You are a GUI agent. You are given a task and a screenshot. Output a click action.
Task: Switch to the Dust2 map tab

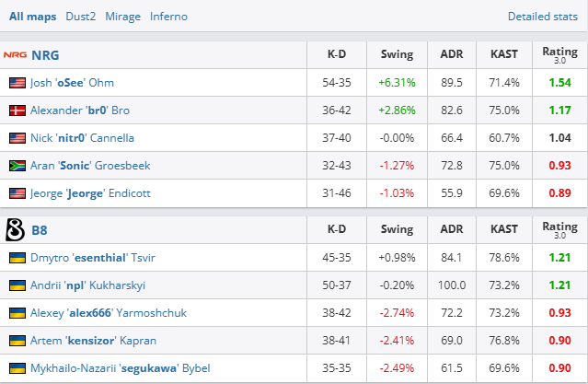(79, 17)
